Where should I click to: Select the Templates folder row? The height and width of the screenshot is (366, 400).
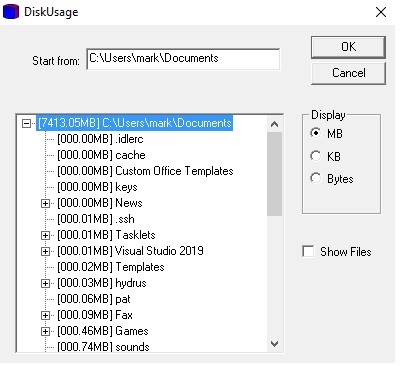click(111, 267)
